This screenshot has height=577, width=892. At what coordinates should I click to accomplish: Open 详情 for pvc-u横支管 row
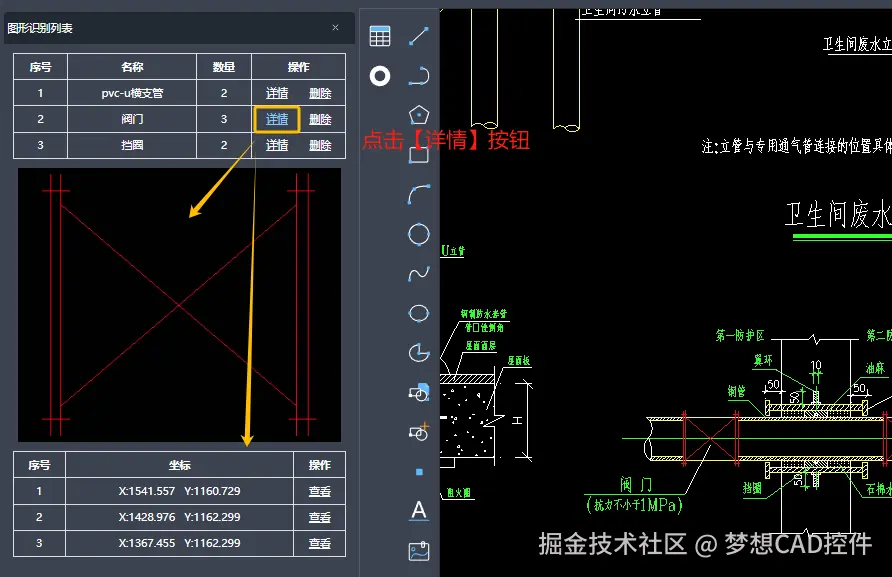point(277,93)
